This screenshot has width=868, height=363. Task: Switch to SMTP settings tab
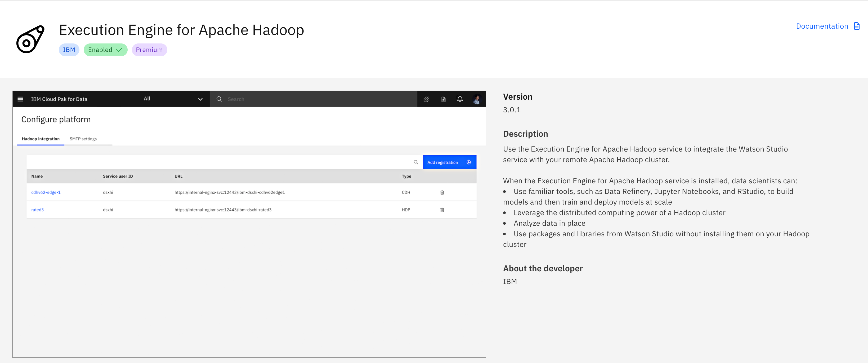(83, 139)
